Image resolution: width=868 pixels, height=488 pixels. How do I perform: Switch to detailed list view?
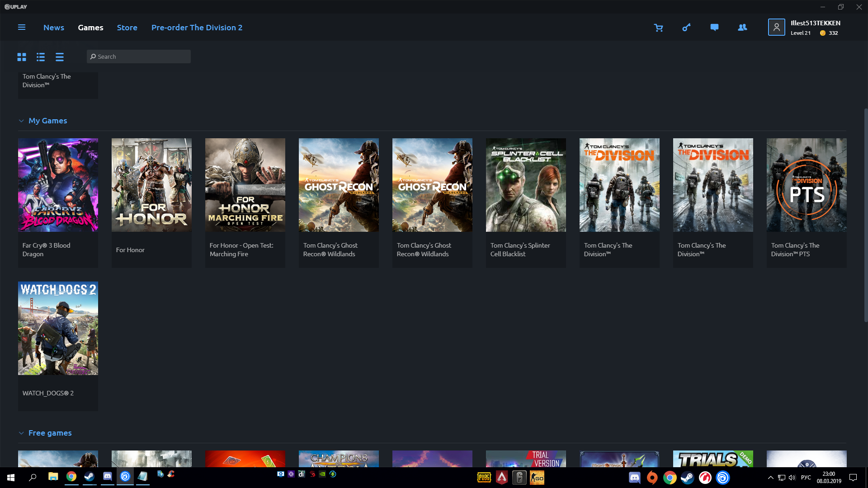(41, 57)
